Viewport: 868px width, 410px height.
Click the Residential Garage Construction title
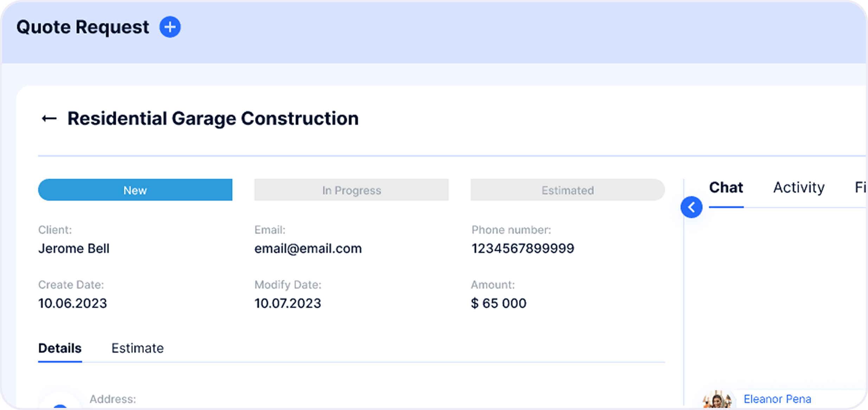(213, 119)
